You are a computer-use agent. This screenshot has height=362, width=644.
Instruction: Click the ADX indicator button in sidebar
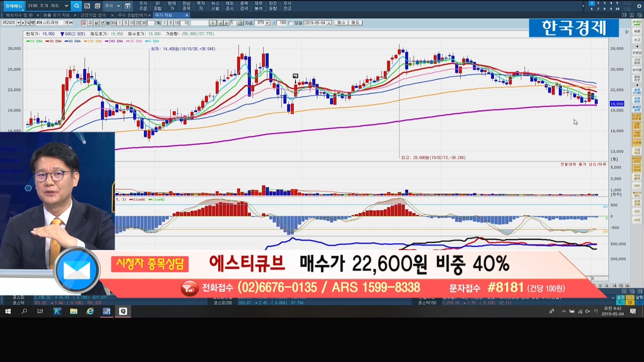pyautogui.click(x=636, y=220)
